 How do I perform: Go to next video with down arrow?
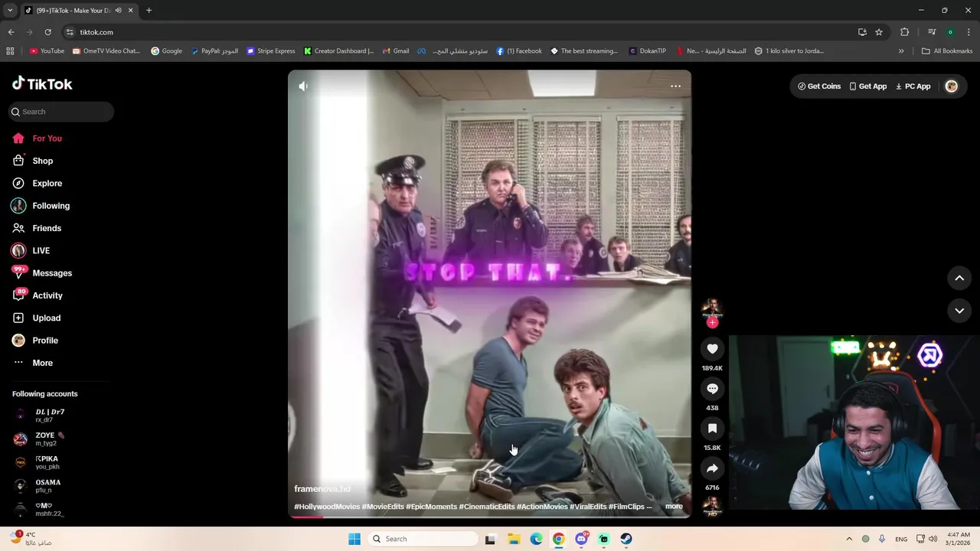(x=959, y=311)
